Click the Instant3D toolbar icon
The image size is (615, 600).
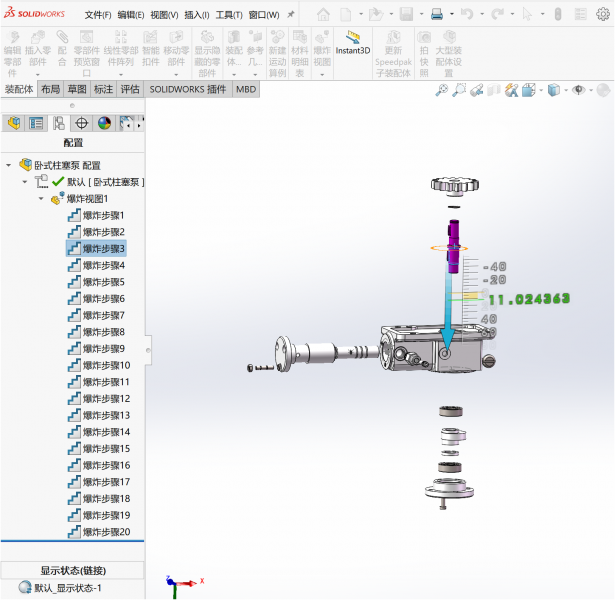(x=352, y=40)
